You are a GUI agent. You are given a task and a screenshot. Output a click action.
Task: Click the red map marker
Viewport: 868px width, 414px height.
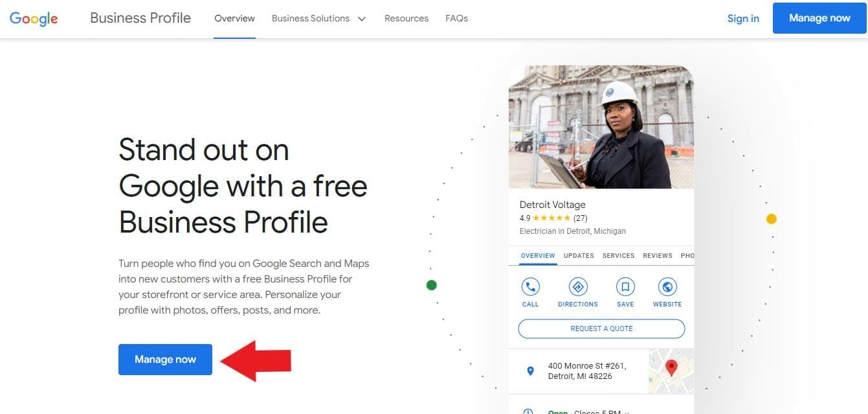click(671, 368)
